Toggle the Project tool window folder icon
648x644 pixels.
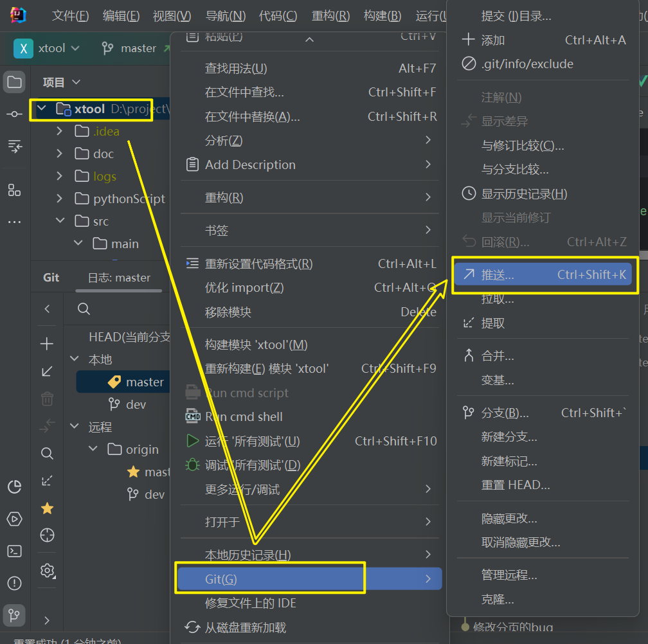point(14,82)
